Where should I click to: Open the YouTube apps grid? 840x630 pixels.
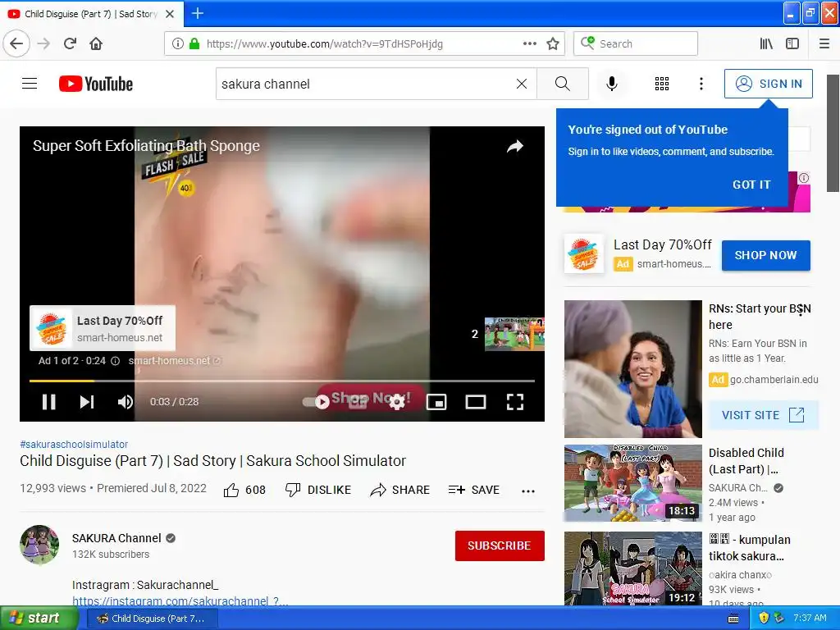click(662, 84)
